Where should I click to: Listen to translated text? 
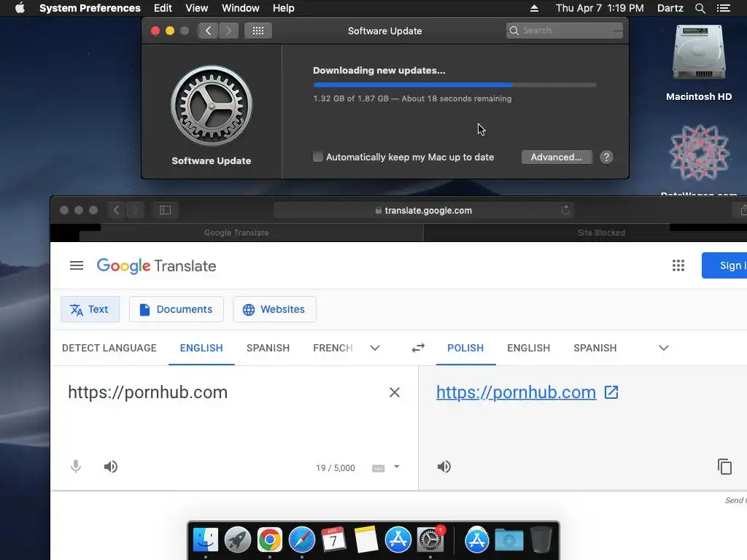click(x=444, y=467)
